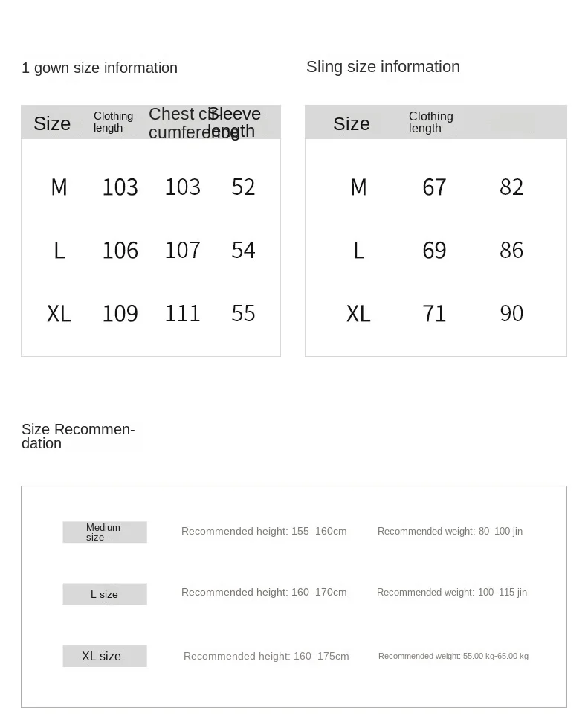
Task: Click sling table Clothing length header
Action: (431, 123)
